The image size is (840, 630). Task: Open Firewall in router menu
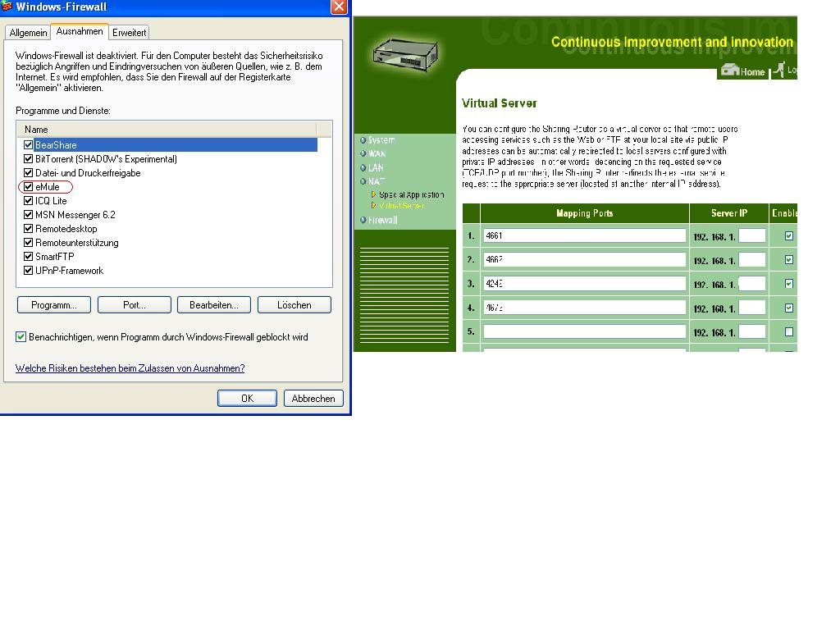[382, 220]
